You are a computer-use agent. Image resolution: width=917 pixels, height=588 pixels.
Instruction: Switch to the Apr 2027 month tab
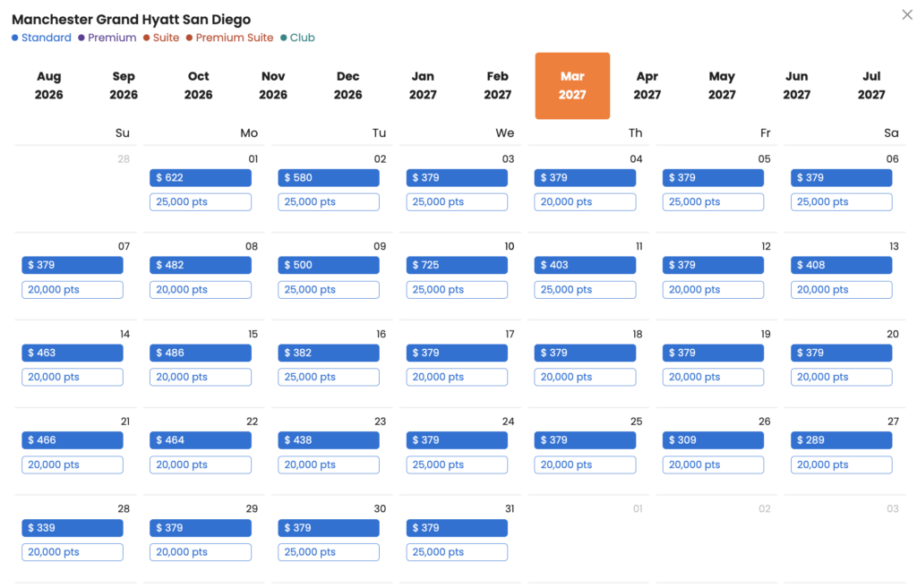[x=647, y=85]
